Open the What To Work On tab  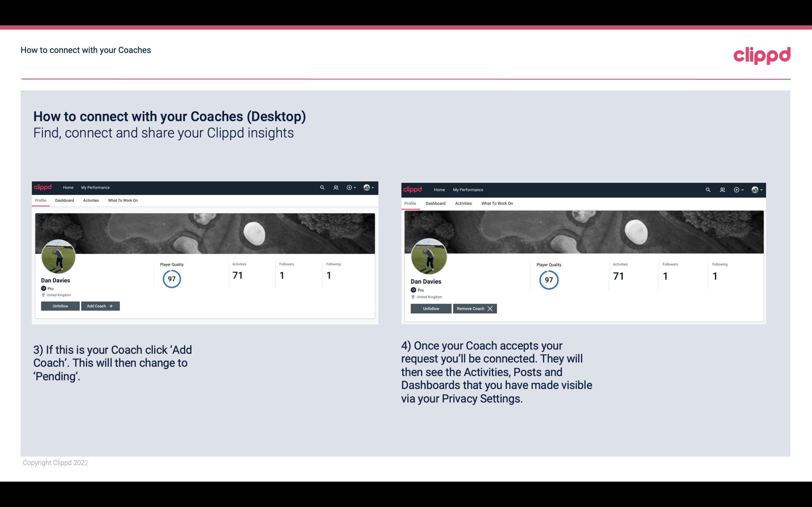tap(122, 200)
